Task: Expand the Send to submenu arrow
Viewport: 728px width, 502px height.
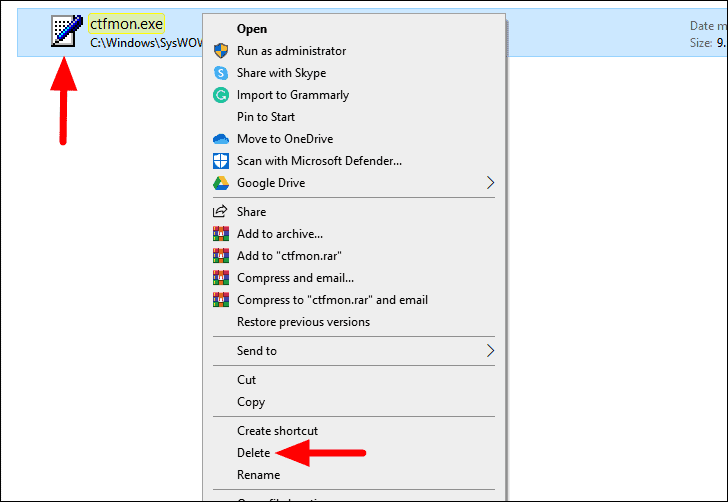Action: click(x=490, y=351)
